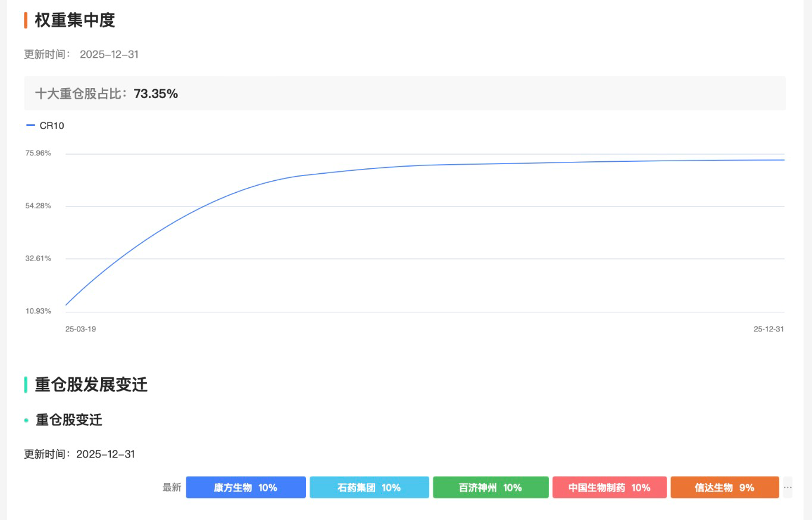
Task: Click the green bar beside 重仓股发展变迁 title
Action: 26,384
